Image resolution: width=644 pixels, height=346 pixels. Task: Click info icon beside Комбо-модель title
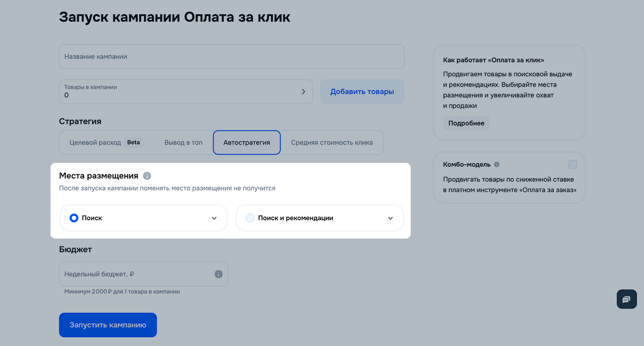[x=497, y=164]
